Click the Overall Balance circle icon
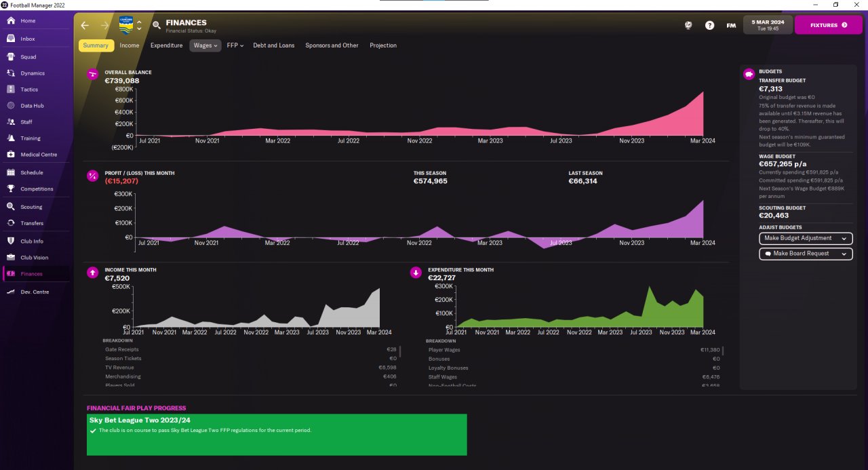This screenshot has width=868, height=470. (x=93, y=75)
